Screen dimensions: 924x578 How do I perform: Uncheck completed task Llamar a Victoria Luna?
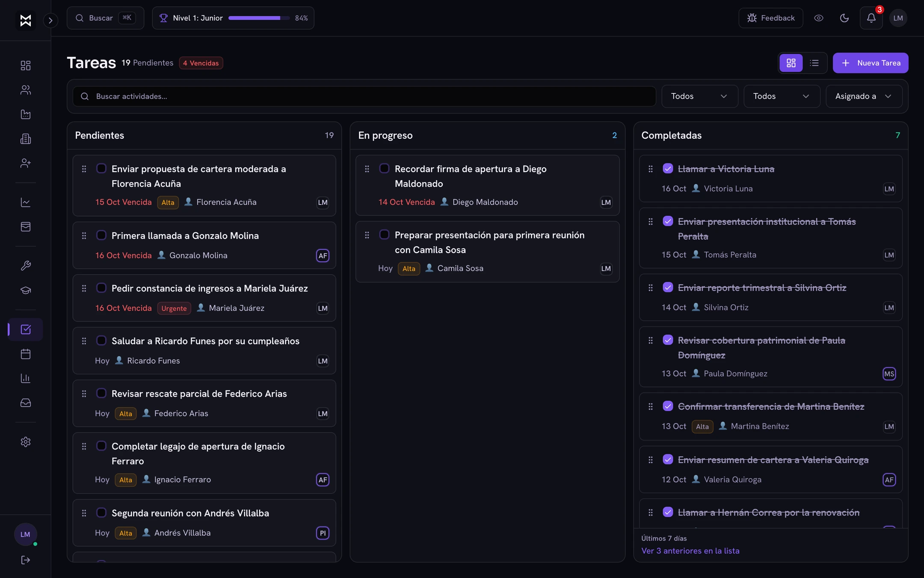tap(668, 168)
